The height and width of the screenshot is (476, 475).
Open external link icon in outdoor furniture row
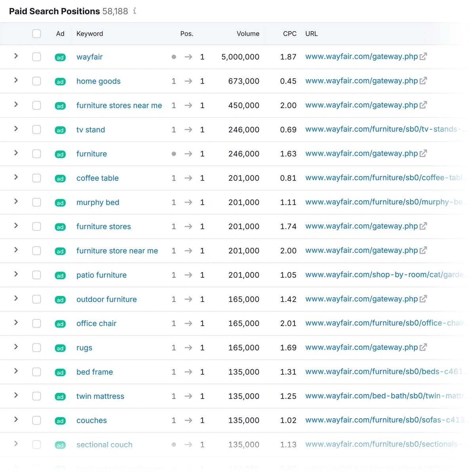(x=423, y=299)
